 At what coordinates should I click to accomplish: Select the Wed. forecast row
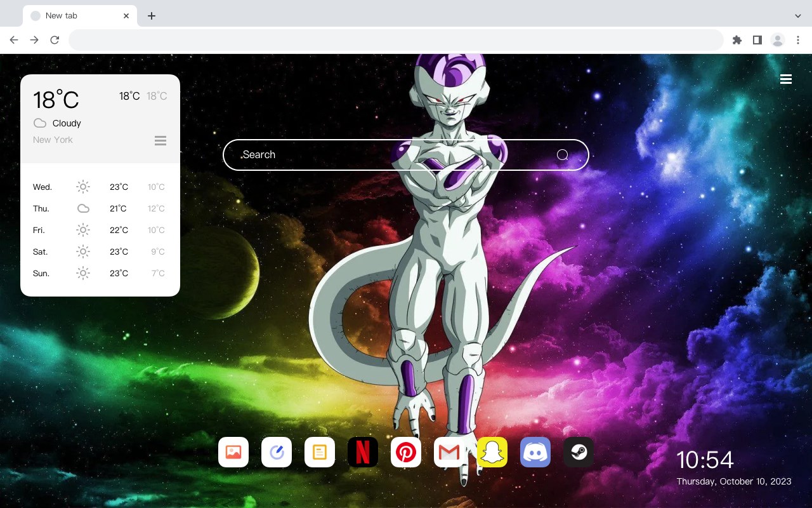[x=100, y=187]
